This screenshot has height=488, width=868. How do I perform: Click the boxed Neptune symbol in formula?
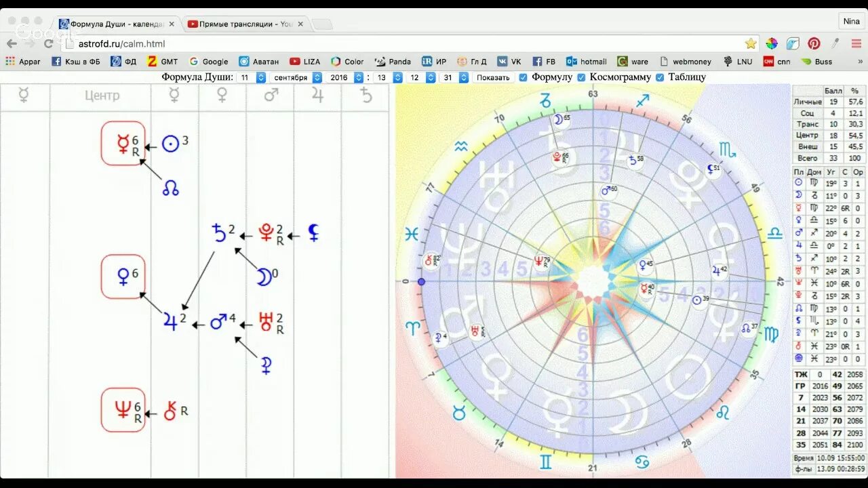coord(123,409)
